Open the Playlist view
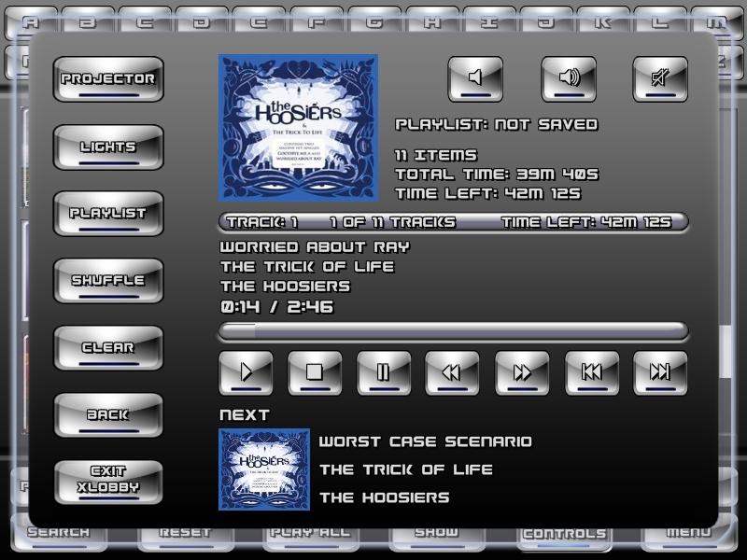The height and width of the screenshot is (560, 747). (x=108, y=214)
